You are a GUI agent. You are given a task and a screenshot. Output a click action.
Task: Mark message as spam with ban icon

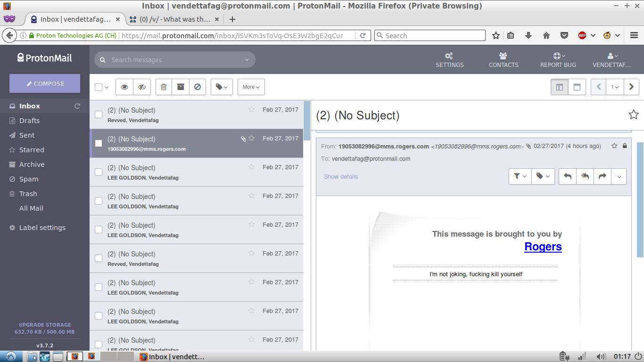tap(198, 87)
